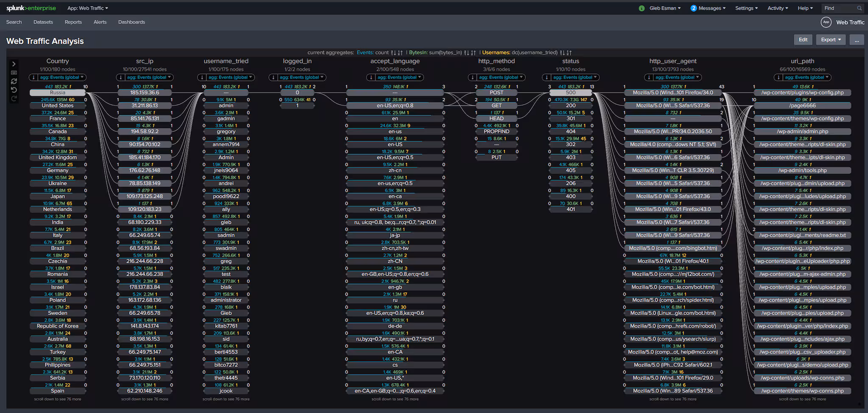
Task: Click the green info status icon
Action: tap(642, 8)
